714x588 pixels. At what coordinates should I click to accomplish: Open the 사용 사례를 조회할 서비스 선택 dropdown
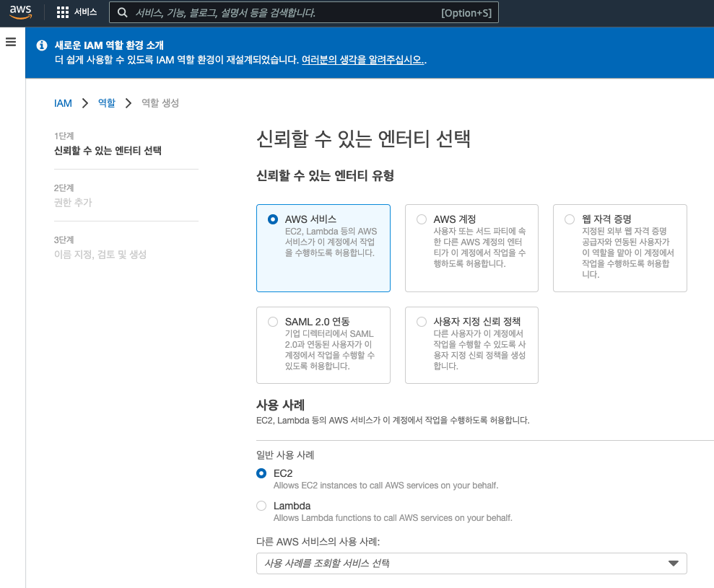pyautogui.click(x=471, y=563)
